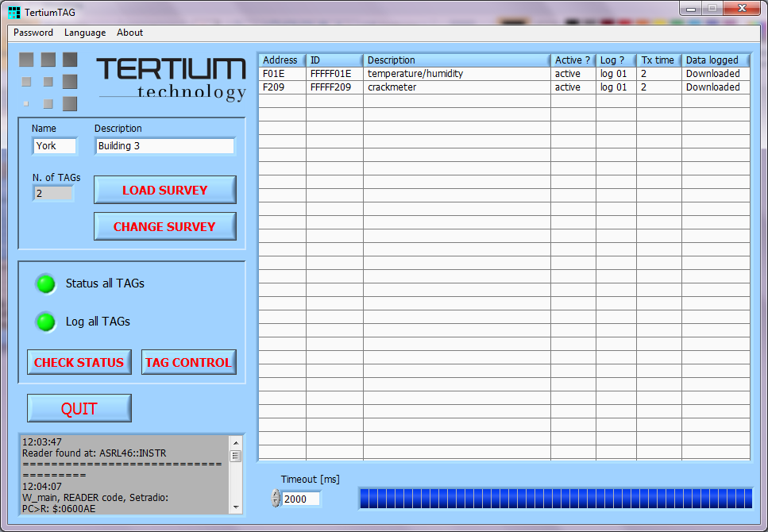
Task: Click the ID column header
Action: 334,60
